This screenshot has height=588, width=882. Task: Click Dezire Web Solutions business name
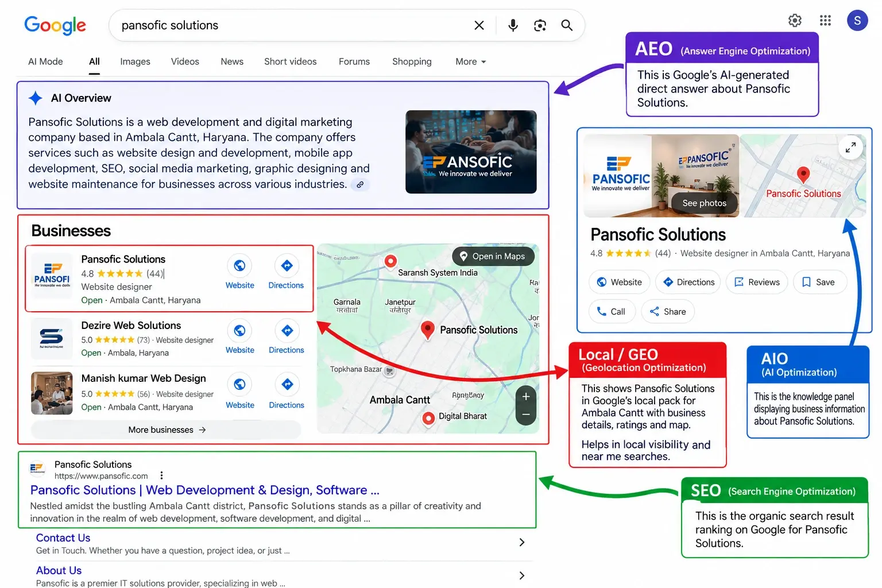[131, 326]
